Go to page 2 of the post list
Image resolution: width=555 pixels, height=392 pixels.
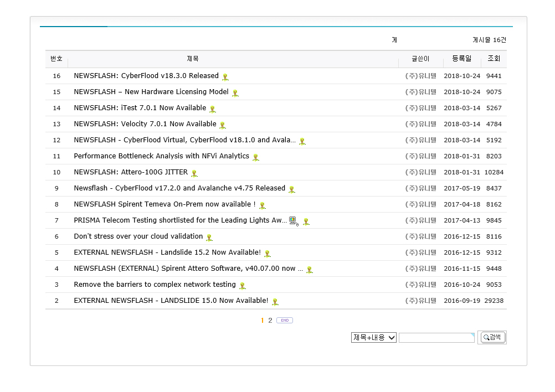(270, 321)
